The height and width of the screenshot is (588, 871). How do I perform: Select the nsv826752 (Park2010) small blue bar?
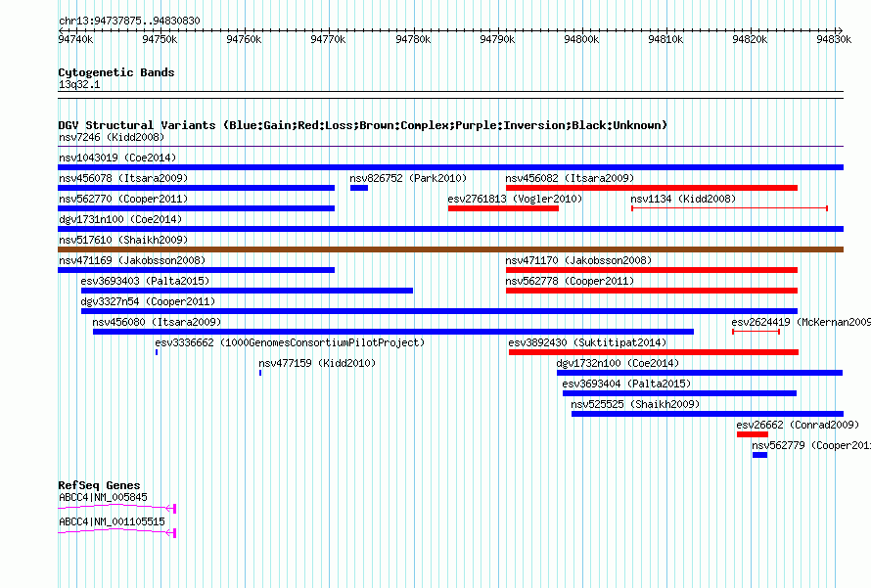[359, 188]
